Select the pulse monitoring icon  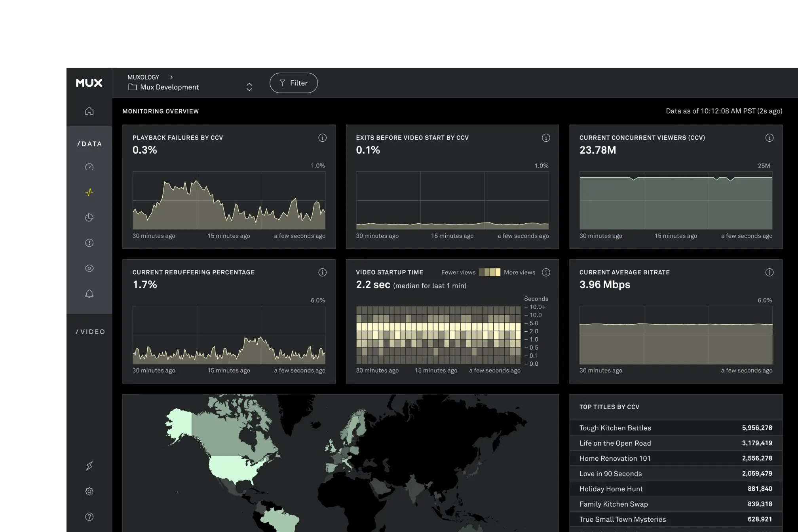pyautogui.click(x=89, y=192)
